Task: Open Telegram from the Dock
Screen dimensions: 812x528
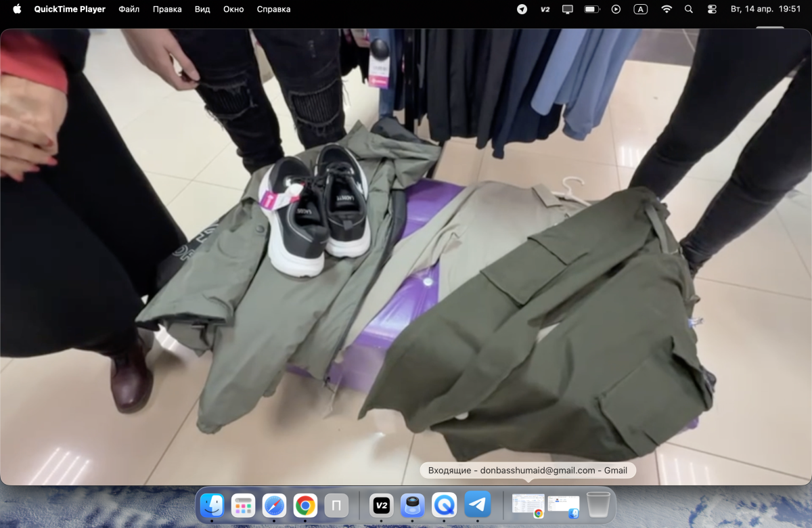Action: 478,505
